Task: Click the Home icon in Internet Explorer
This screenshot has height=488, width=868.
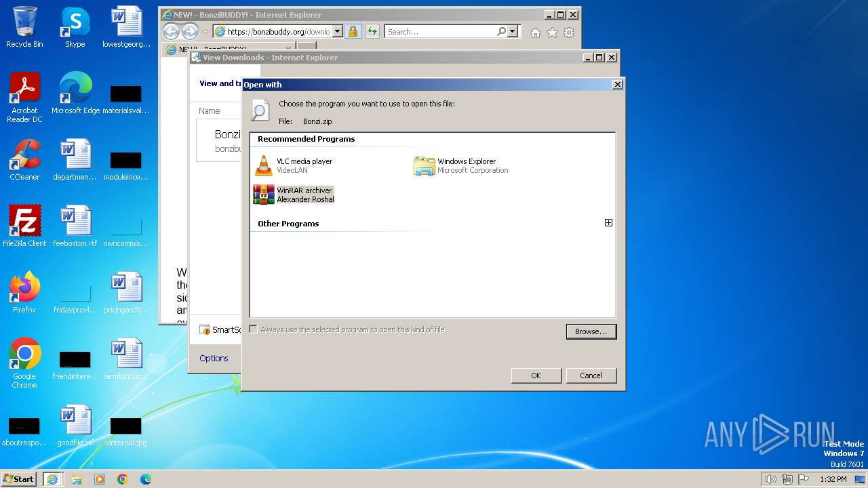Action: click(x=536, y=32)
